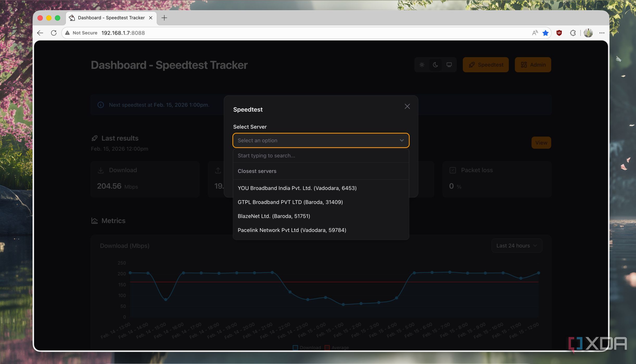Click the Download 204.56 Mbps card
This screenshot has width=636, height=364.
coord(145,179)
